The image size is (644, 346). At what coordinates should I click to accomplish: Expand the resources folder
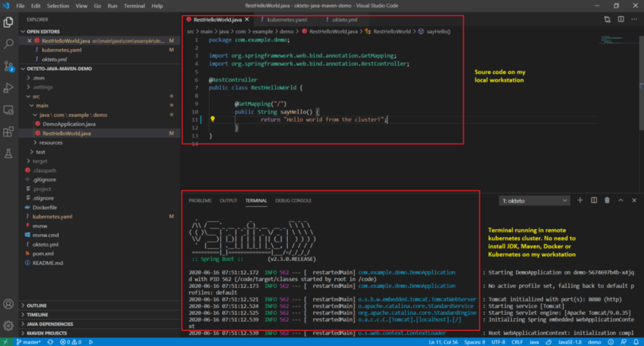click(x=51, y=142)
